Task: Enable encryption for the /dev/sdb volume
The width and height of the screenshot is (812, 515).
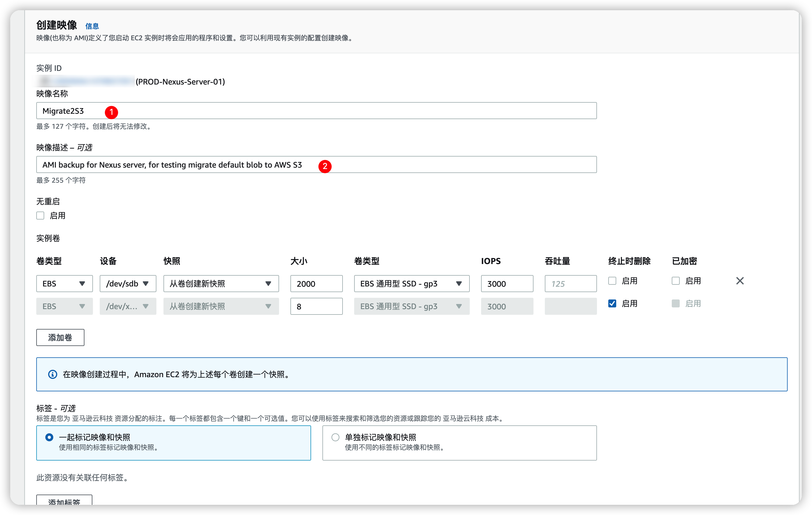Action: tap(675, 281)
